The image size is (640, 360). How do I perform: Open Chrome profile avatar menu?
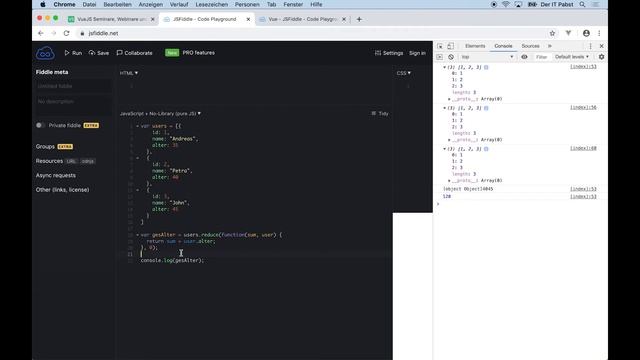coord(586,33)
